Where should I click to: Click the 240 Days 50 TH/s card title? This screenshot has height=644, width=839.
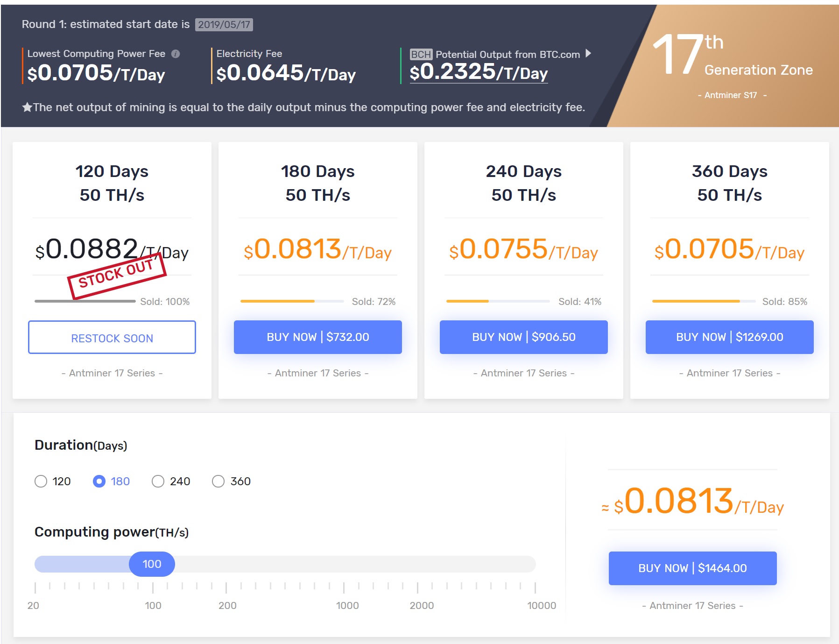(x=524, y=183)
